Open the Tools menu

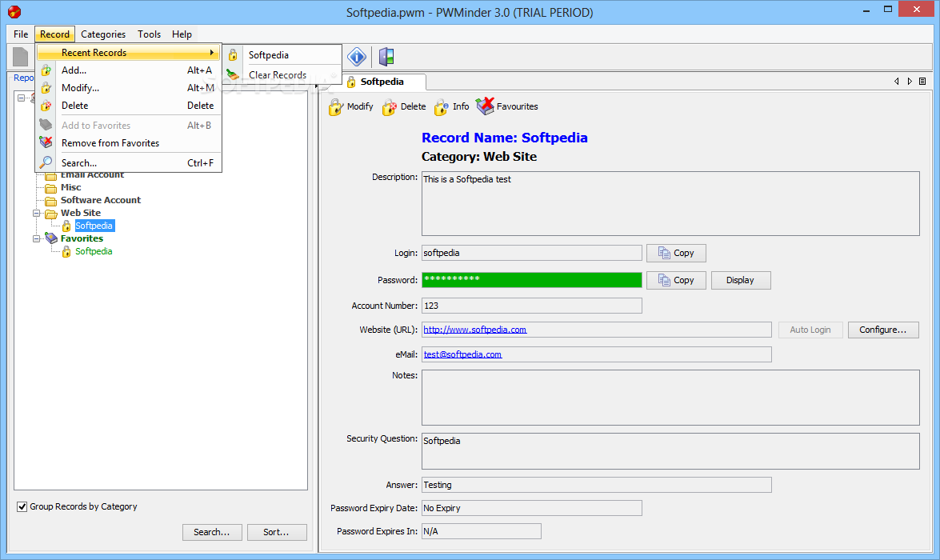150,34
